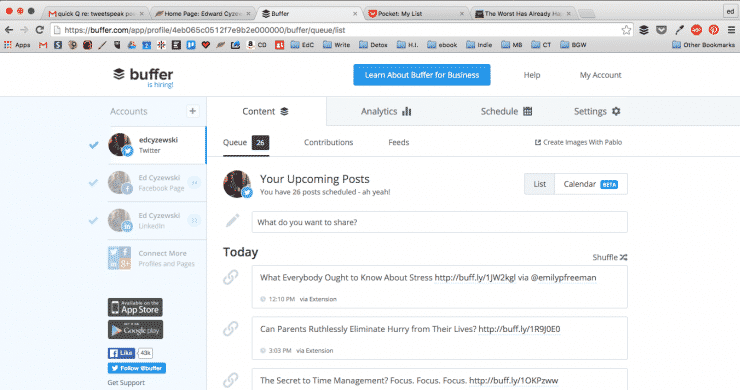Screen dimensions: 740x390
Task: Click the pencil compose icon
Action: click(x=232, y=220)
